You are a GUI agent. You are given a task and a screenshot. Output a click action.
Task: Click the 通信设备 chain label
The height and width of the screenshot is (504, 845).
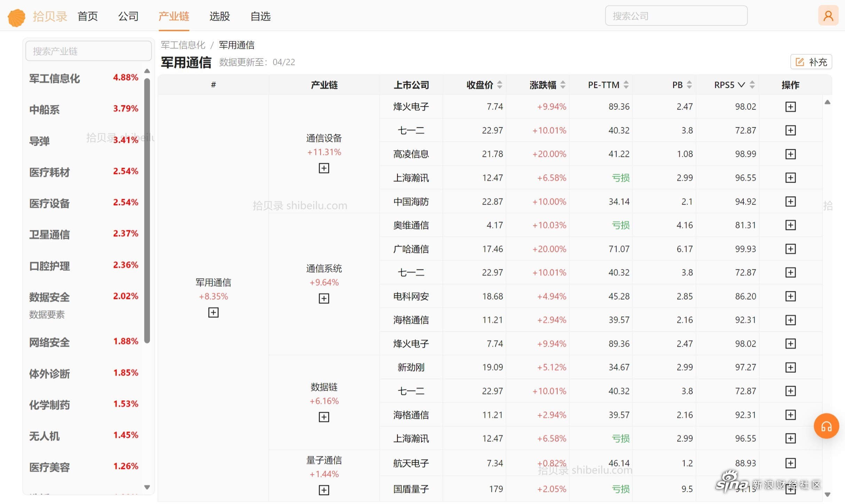[x=324, y=138]
